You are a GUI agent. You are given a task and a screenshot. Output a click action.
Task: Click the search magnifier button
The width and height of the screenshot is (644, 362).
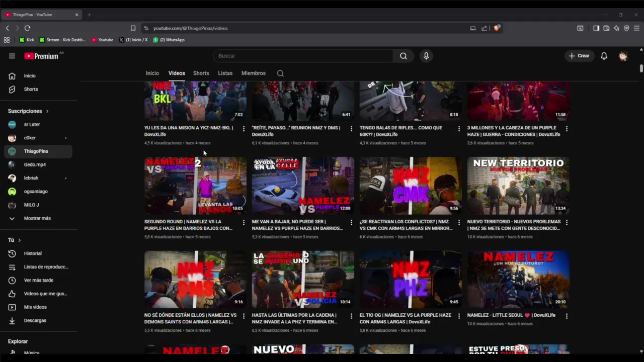coord(404,56)
